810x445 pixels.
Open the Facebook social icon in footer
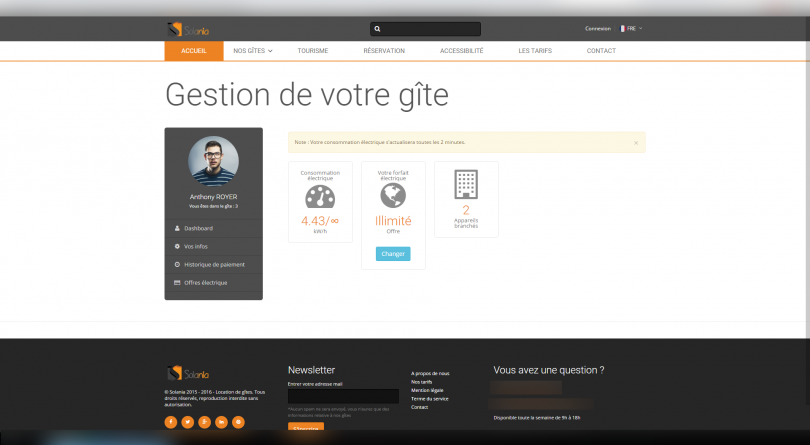[x=171, y=422]
